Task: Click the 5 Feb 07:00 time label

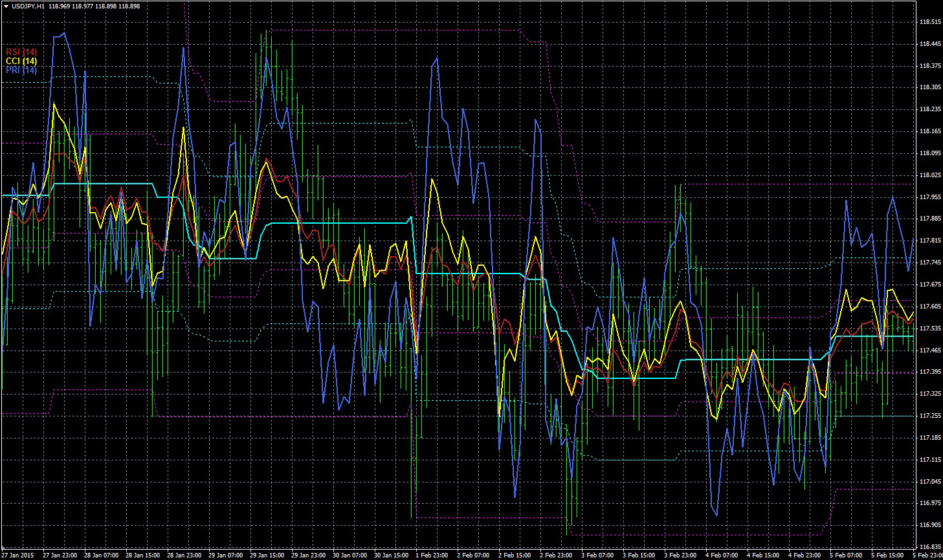Action: tap(846, 555)
